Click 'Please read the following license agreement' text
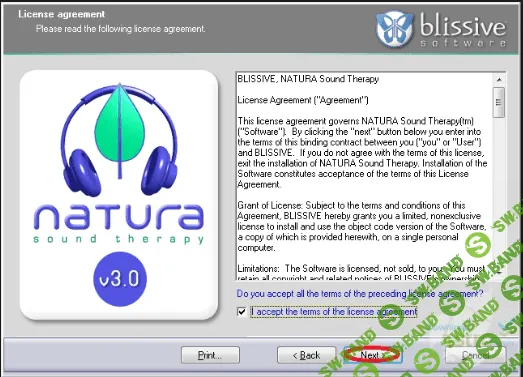The width and height of the screenshot is (523, 377). point(120,29)
